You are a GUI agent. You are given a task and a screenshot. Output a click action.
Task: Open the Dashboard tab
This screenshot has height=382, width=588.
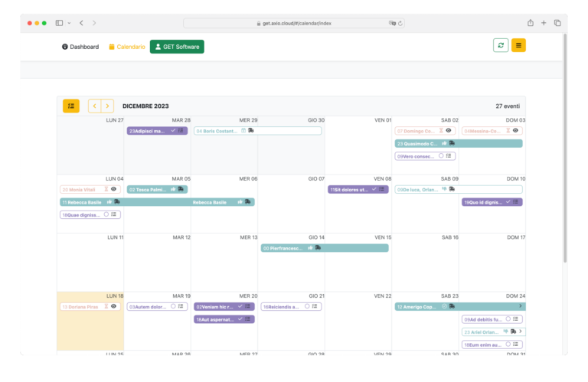pos(80,47)
